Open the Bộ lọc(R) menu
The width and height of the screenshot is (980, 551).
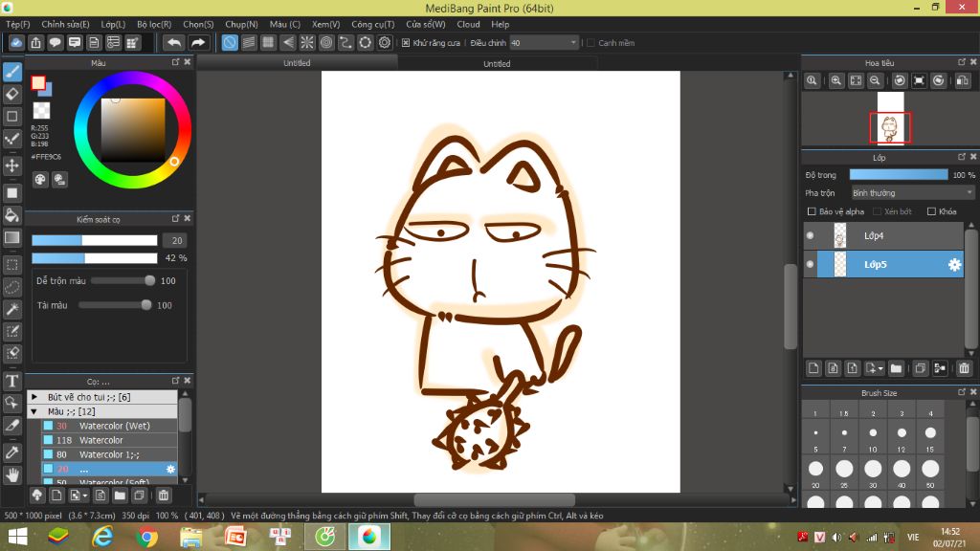[154, 24]
